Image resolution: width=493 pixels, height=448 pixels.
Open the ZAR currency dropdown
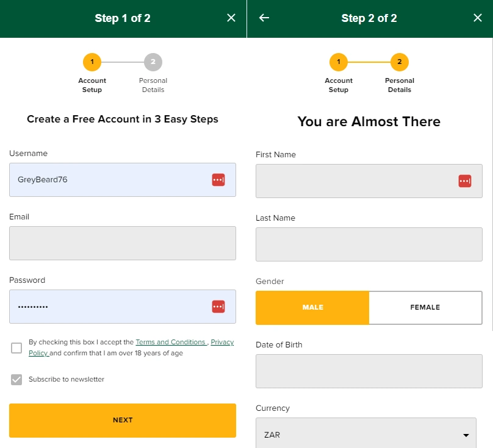366,433
